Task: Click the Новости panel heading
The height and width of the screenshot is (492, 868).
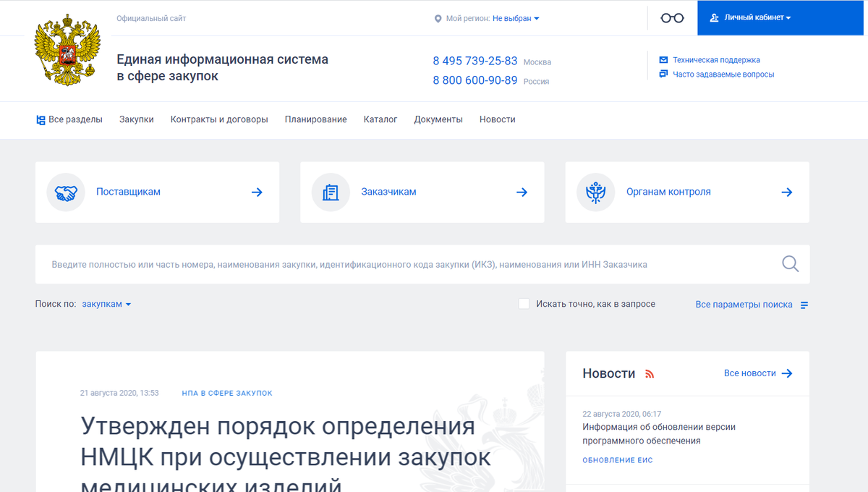Action: click(x=609, y=373)
